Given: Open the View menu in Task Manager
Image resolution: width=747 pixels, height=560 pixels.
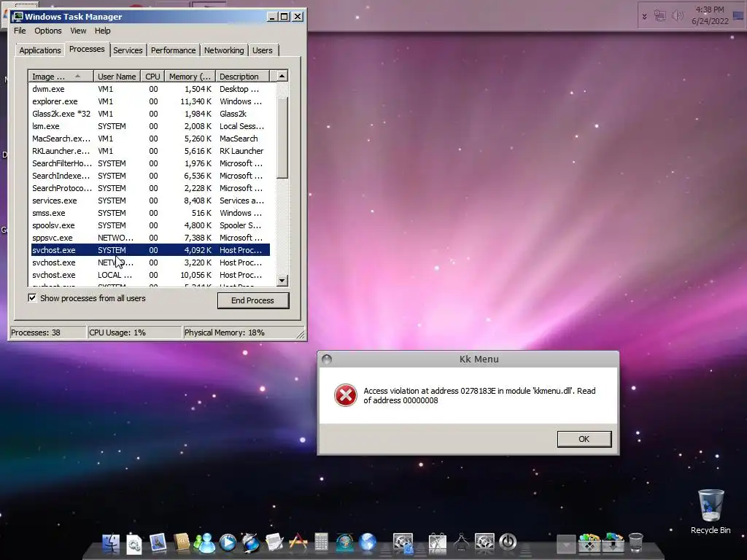Looking at the screenshot, I should click(78, 31).
